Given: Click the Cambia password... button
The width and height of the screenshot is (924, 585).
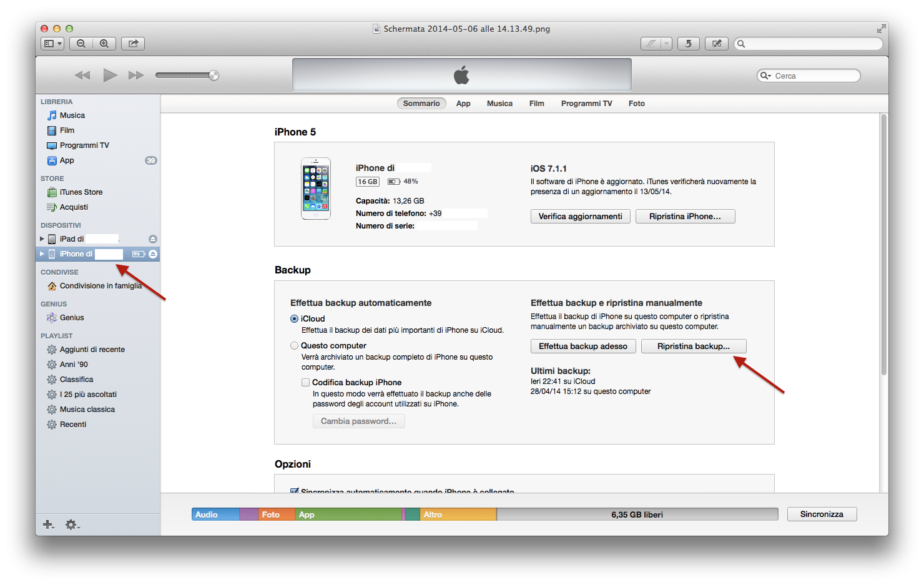Looking at the screenshot, I should click(359, 421).
